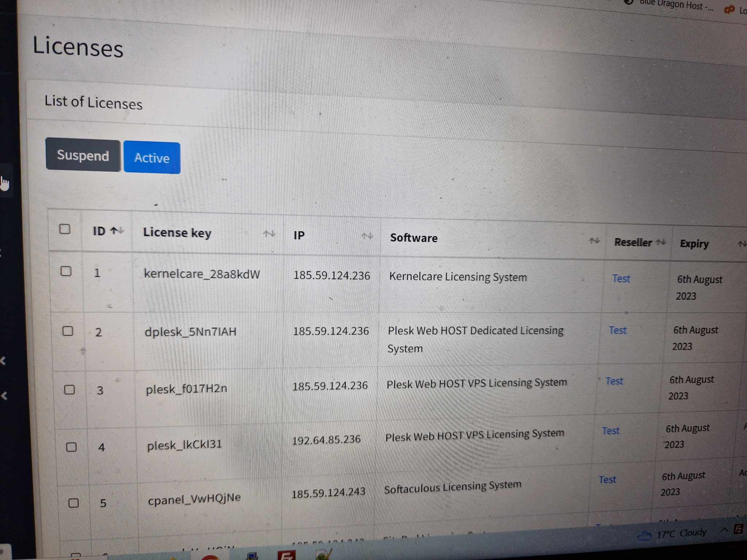Open the Test reseller link in the plesk_IkCkI31 row

pyautogui.click(x=611, y=431)
